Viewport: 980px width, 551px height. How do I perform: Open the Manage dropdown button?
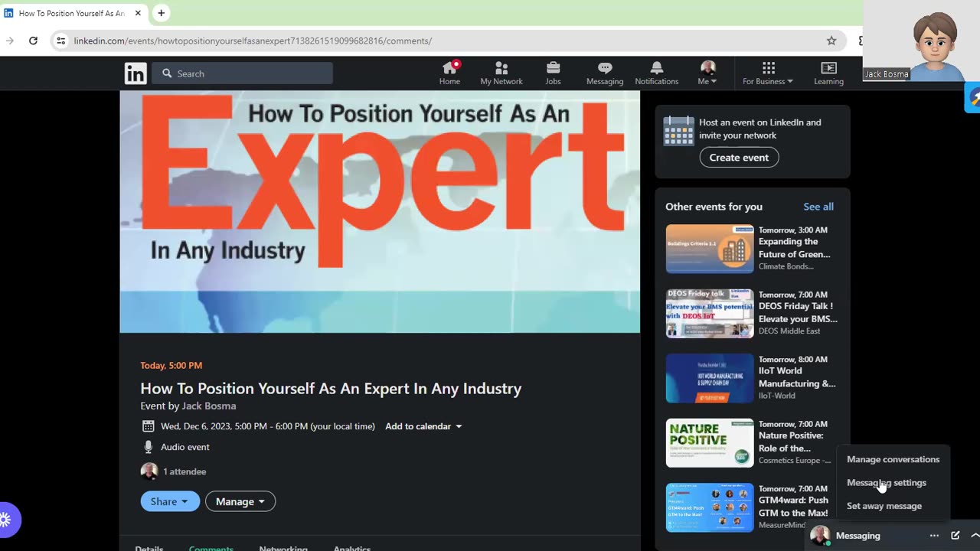(240, 501)
